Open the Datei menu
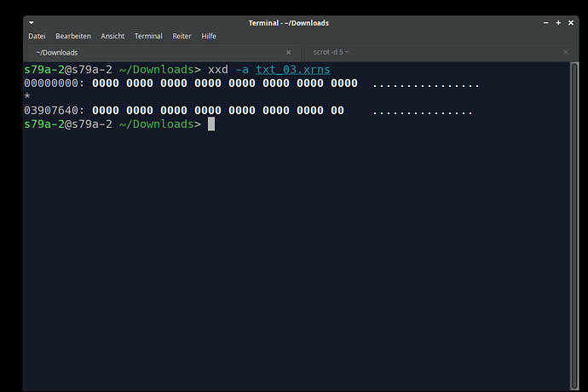Viewport: 588px width, 392px height. click(x=37, y=37)
